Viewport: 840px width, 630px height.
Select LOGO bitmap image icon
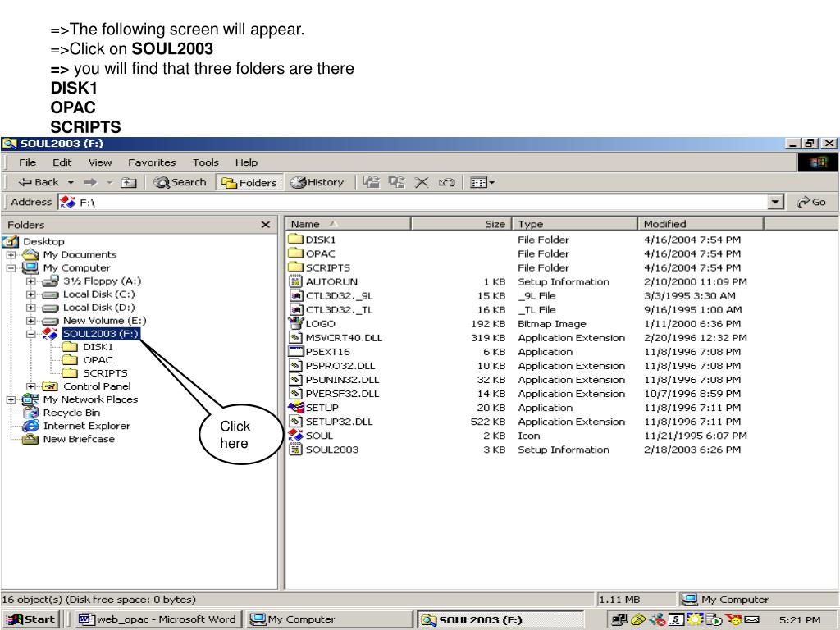[x=295, y=323]
